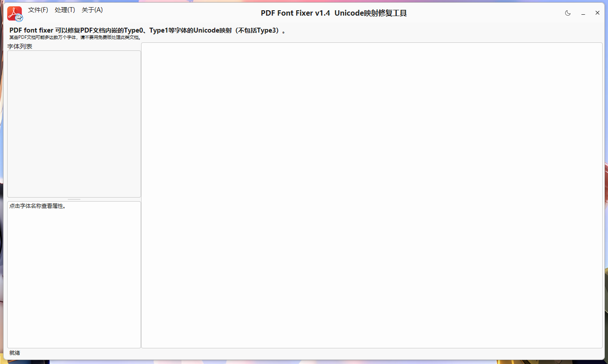Viewport: 608px width, 364px height.
Task: Click the 字体列表 panel label
Action: pyautogui.click(x=20, y=46)
